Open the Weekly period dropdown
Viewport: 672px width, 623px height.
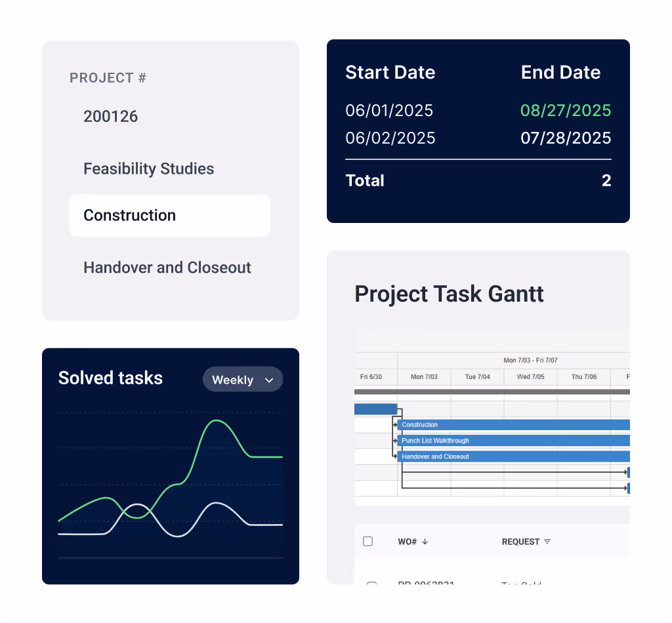pyautogui.click(x=243, y=379)
